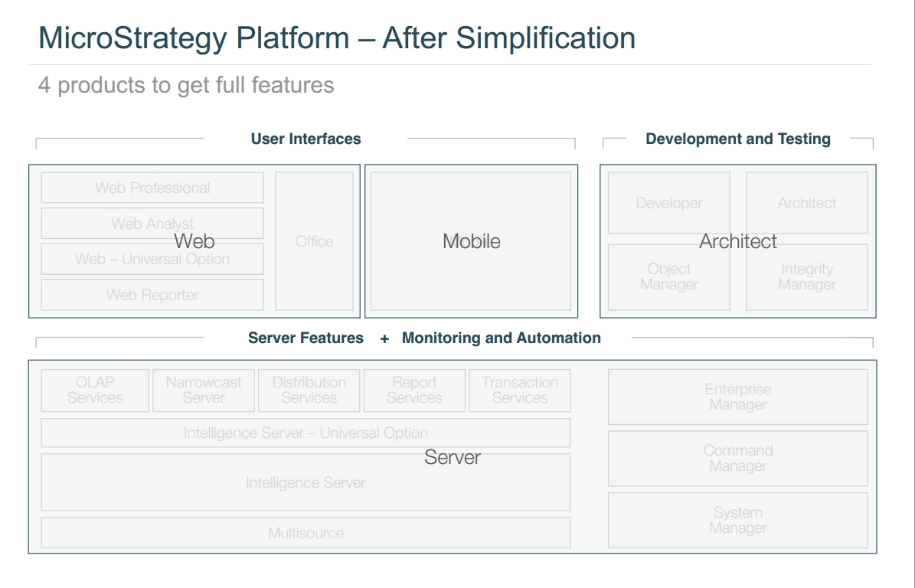Screen dimensions: 915x588
Task: Click the "Enterprise Manager" label
Action: (738, 397)
